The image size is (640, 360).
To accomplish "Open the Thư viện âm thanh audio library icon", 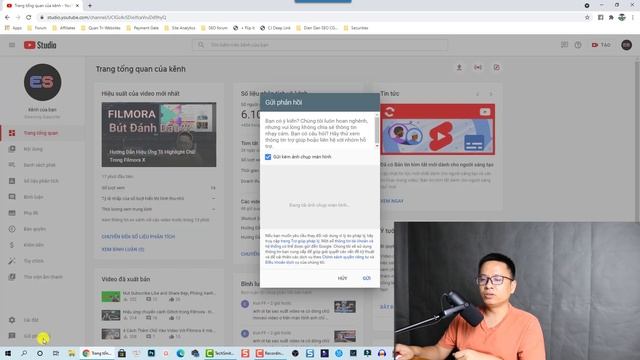I will point(12,277).
